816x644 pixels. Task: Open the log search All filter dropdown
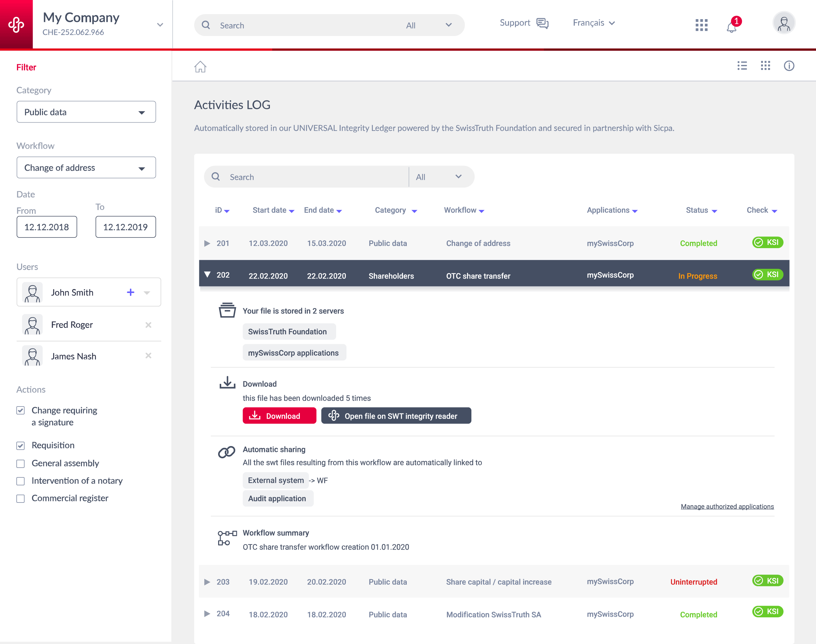point(439,177)
